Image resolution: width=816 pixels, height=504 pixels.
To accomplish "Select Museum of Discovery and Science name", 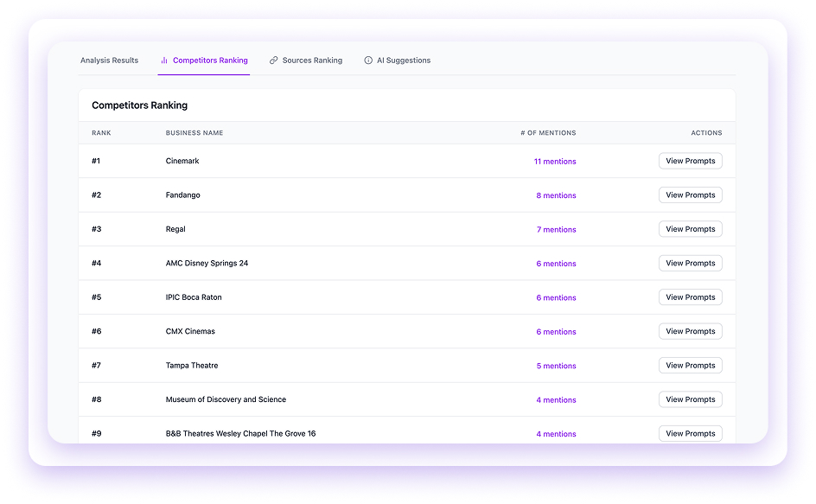I will tap(226, 399).
